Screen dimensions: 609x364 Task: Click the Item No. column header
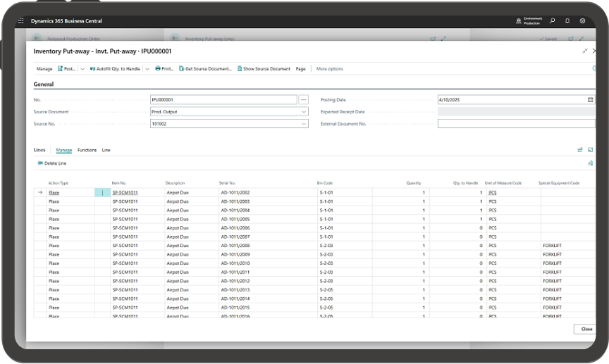tap(119, 183)
